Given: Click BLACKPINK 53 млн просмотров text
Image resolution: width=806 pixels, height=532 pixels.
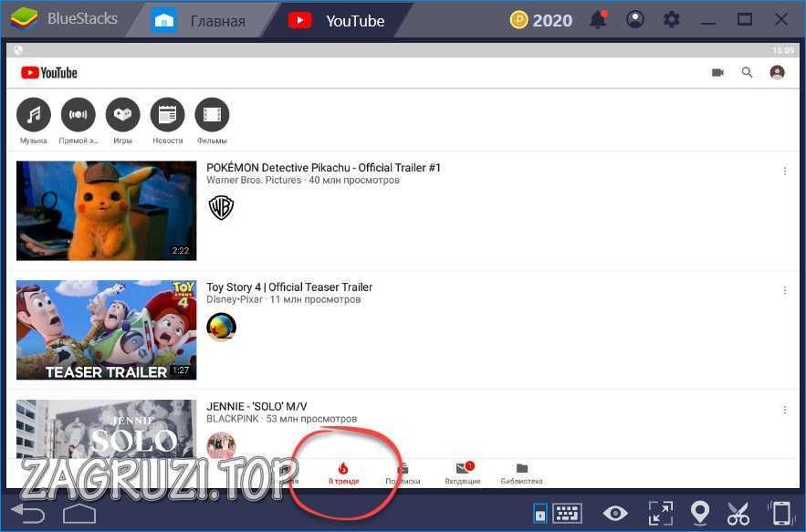Looking at the screenshot, I should coord(282,419).
